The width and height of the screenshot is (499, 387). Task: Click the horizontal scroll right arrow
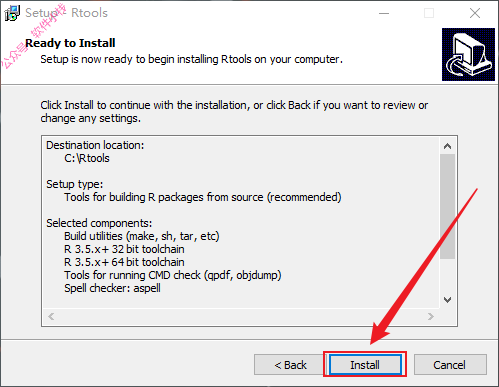click(x=431, y=316)
